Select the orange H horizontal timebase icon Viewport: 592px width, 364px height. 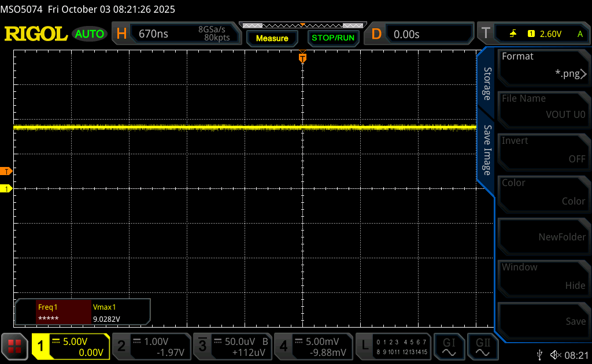(121, 34)
